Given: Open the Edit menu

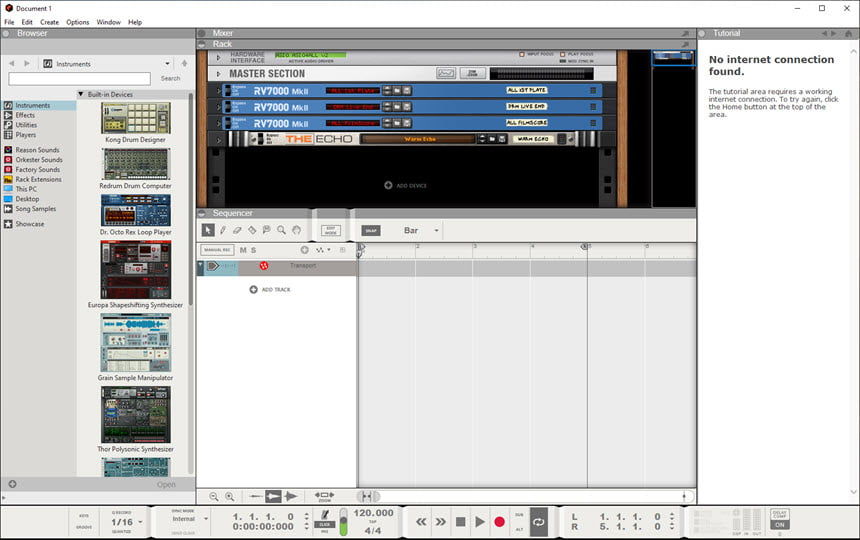Looking at the screenshot, I should (27, 22).
